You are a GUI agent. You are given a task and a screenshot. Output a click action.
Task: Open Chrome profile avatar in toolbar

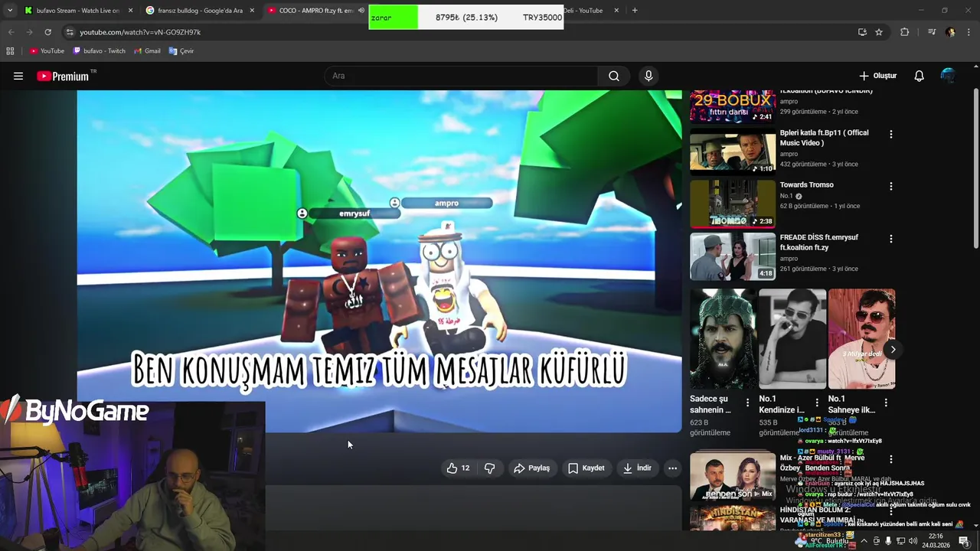[950, 32]
